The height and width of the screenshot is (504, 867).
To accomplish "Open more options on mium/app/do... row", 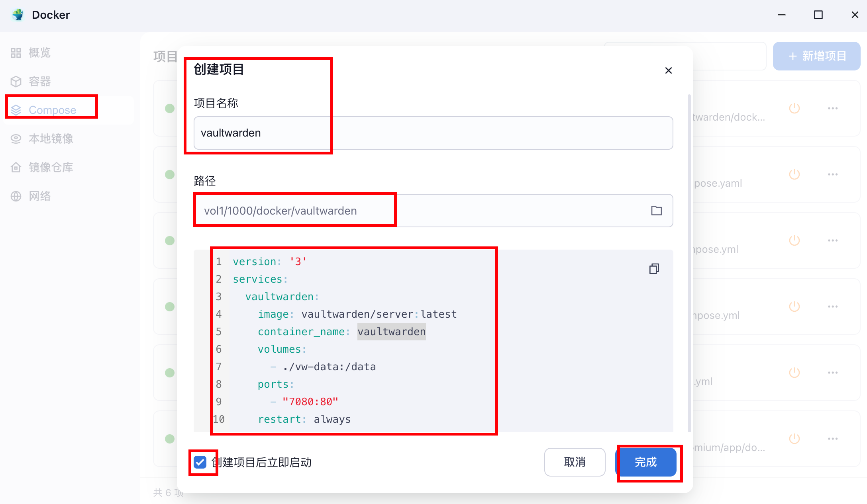I will (833, 439).
